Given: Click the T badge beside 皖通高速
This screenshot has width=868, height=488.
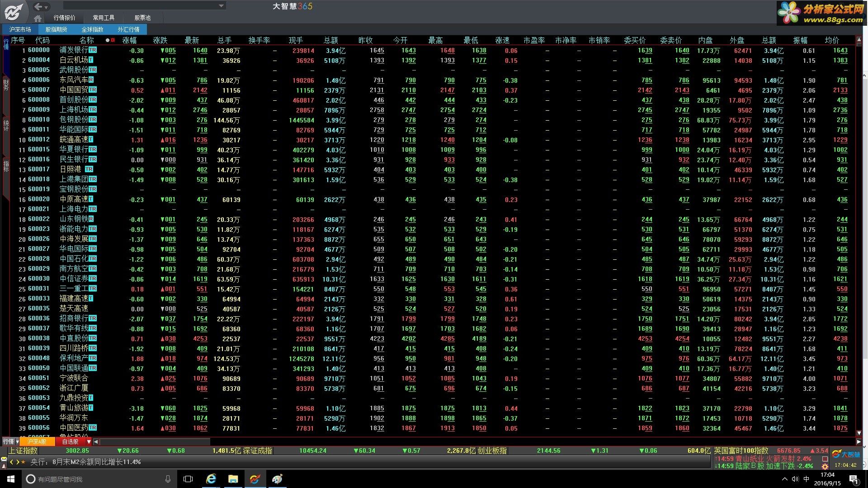Looking at the screenshot, I should (91, 140).
